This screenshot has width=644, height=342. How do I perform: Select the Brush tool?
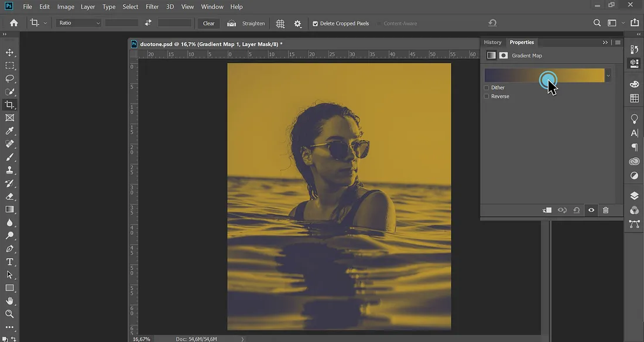coord(9,157)
